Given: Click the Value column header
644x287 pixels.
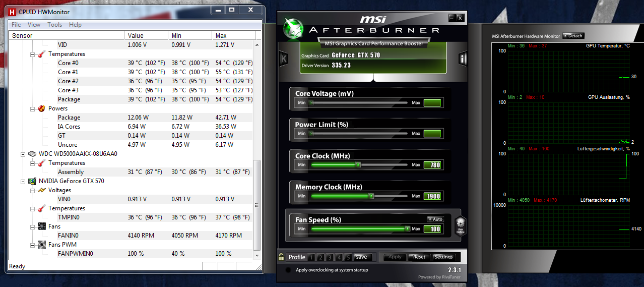Looking at the screenshot, I should click(146, 35).
